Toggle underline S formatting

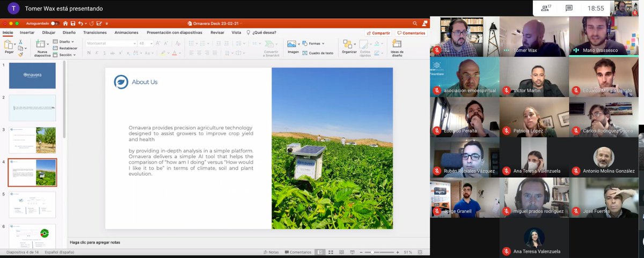pos(104,53)
